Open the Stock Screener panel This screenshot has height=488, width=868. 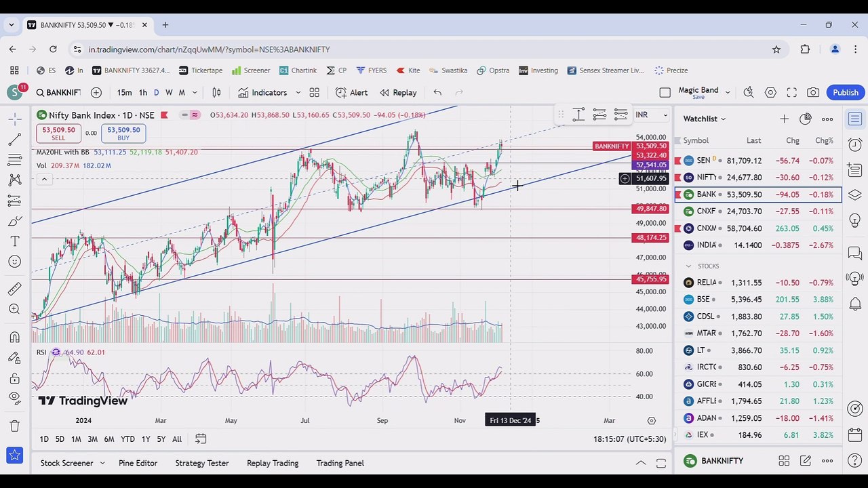[x=66, y=463]
